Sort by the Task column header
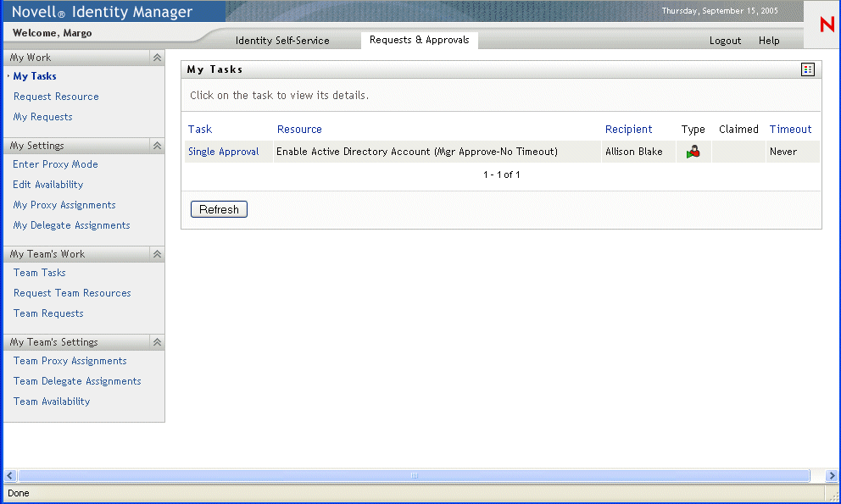Image resolution: width=841 pixels, height=504 pixels. click(200, 130)
